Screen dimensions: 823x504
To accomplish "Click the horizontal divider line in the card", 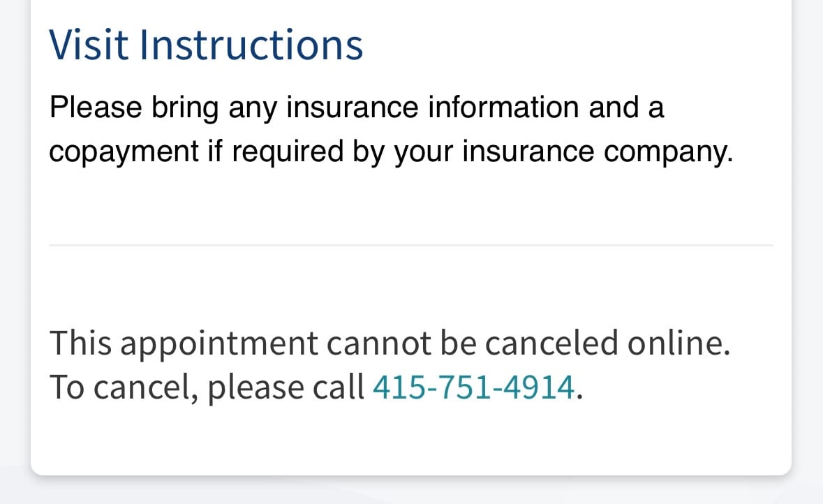I will (x=411, y=245).
